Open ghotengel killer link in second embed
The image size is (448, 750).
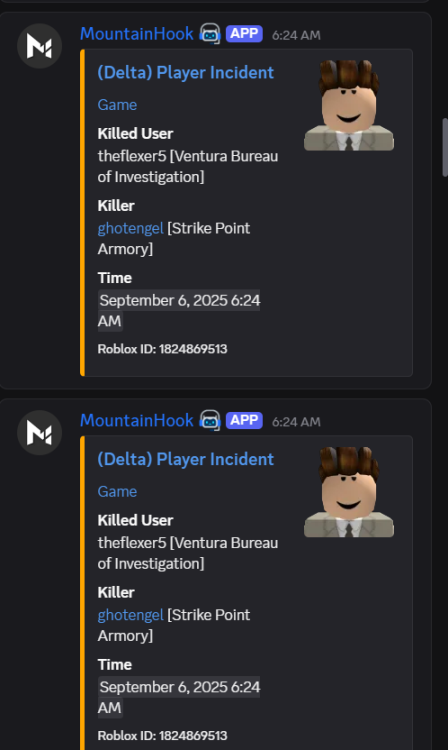pyautogui.click(x=131, y=615)
